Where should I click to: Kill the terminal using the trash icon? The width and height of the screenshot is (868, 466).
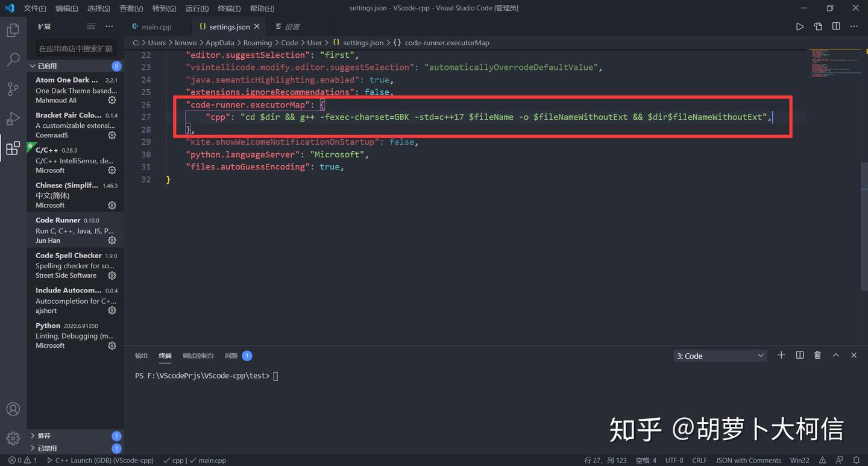(x=817, y=355)
